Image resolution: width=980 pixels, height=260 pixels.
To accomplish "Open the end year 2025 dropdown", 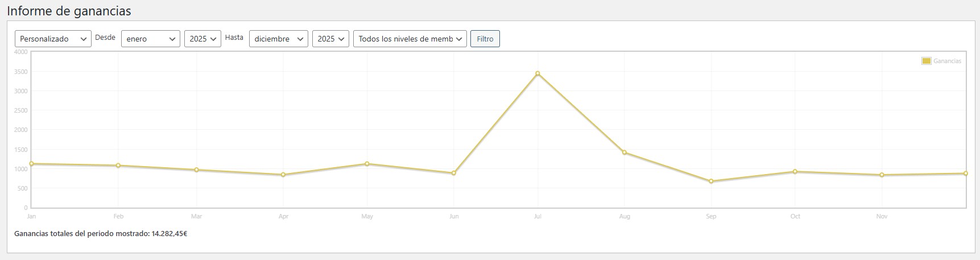I will tap(330, 39).
